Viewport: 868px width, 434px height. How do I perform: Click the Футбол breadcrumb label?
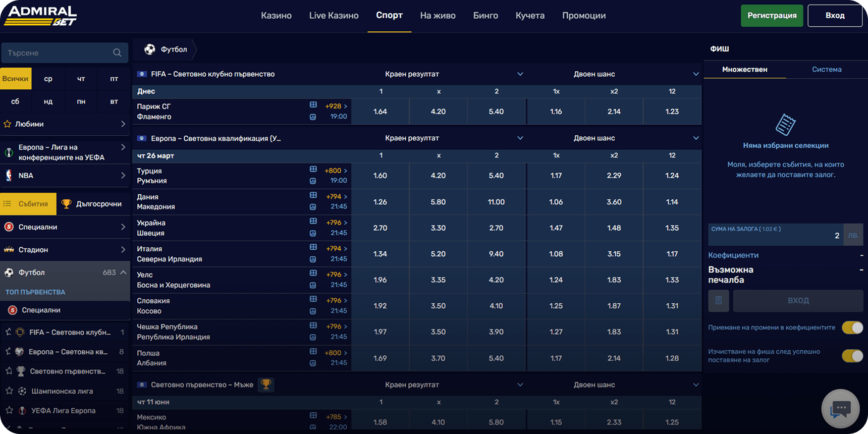174,49
